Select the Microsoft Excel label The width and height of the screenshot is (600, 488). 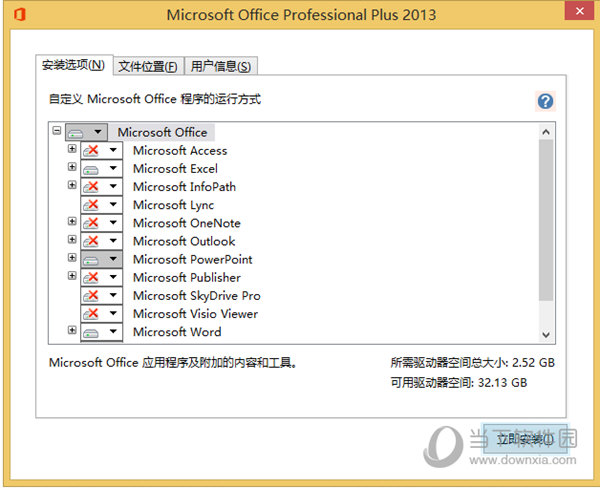coord(175,168)
